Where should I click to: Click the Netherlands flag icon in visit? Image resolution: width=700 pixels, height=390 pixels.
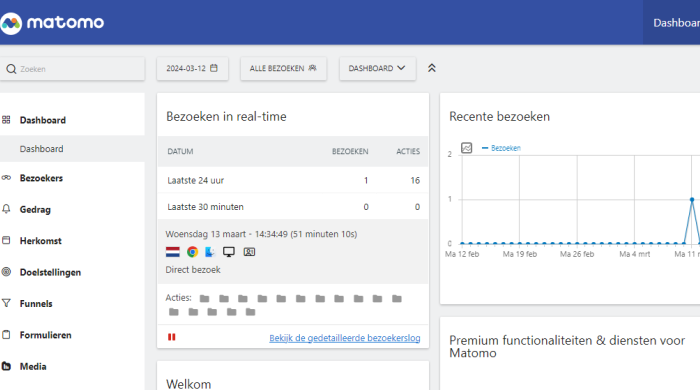173,252
